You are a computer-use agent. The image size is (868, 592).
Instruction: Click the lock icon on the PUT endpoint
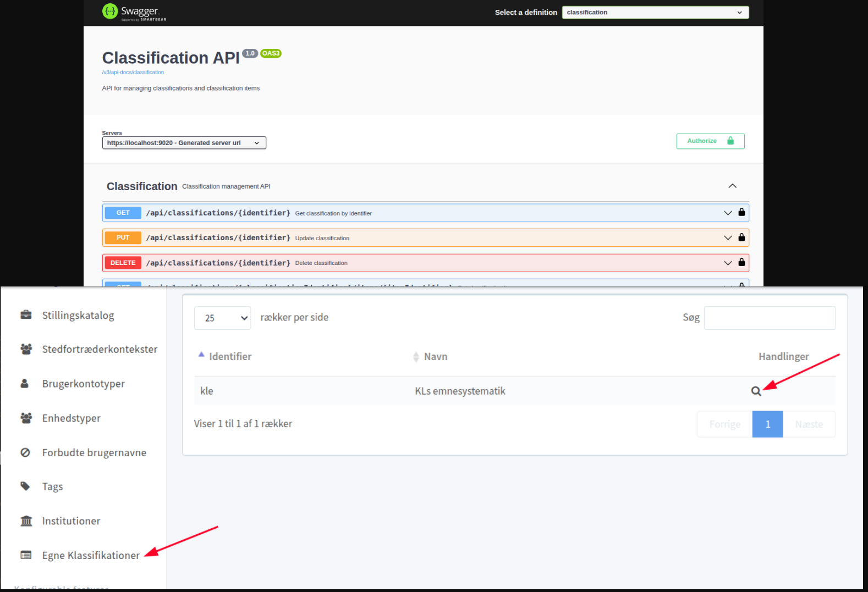(741, 237)
